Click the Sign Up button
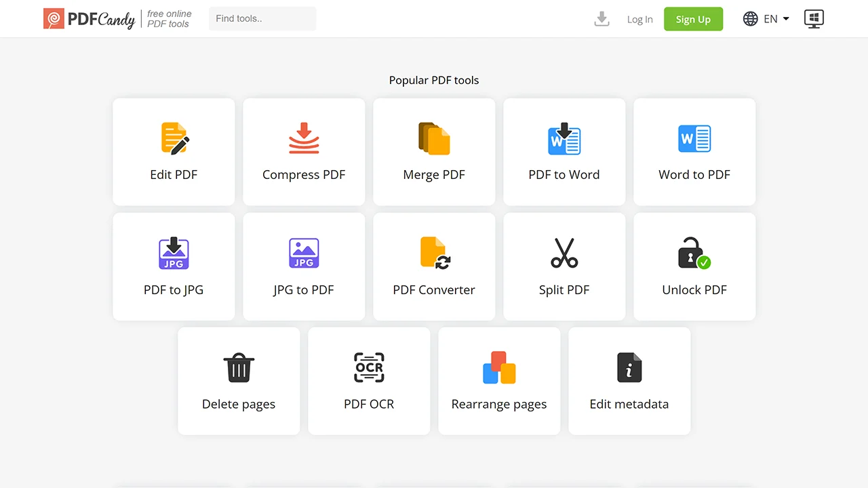The width and height of the screenshot is (868, 488). [x=693, y=19]
